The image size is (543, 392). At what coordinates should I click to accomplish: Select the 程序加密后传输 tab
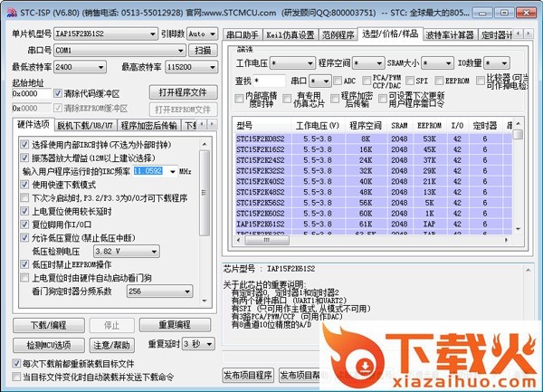point(149,125)
